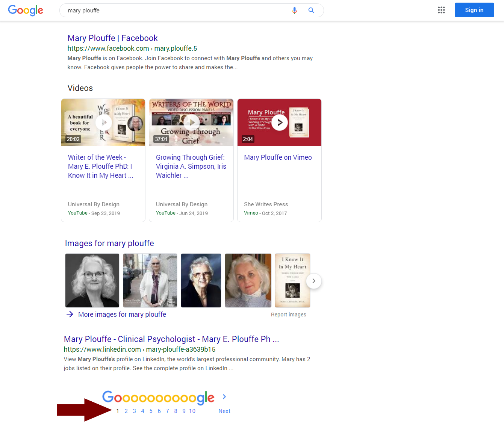Open Mary Plouffe Clinical Psychologist LinkedIn result

coord(171,339)
